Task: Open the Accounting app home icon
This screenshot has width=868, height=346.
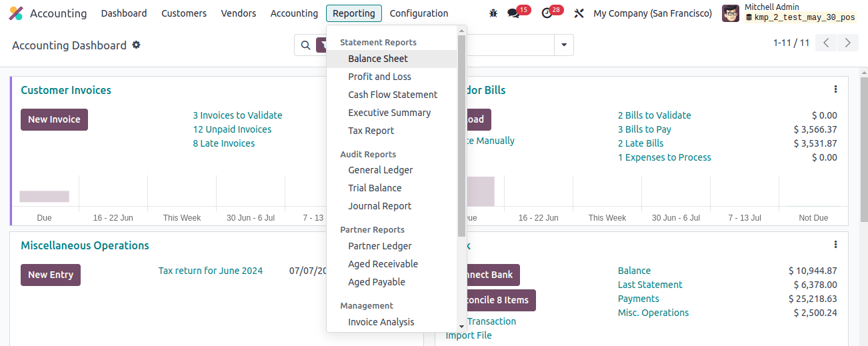Action: (x=15, y=13)
